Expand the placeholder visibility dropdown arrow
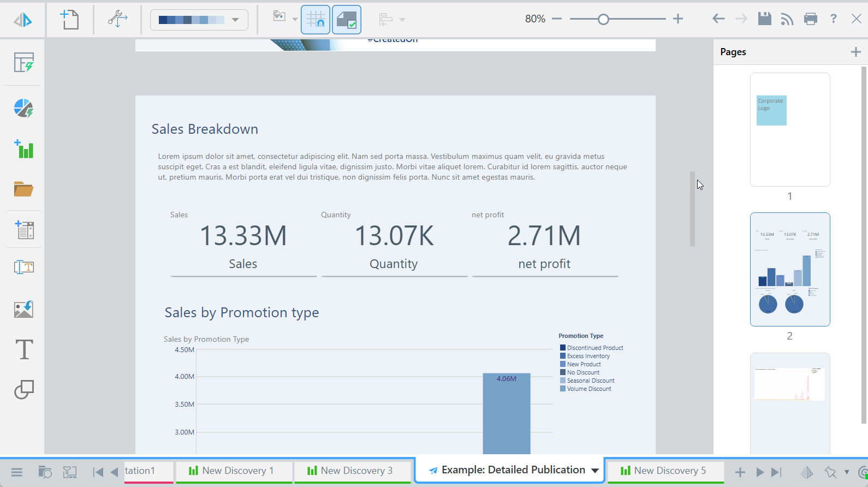Viewport: 868px width, 487px height. 295,20
